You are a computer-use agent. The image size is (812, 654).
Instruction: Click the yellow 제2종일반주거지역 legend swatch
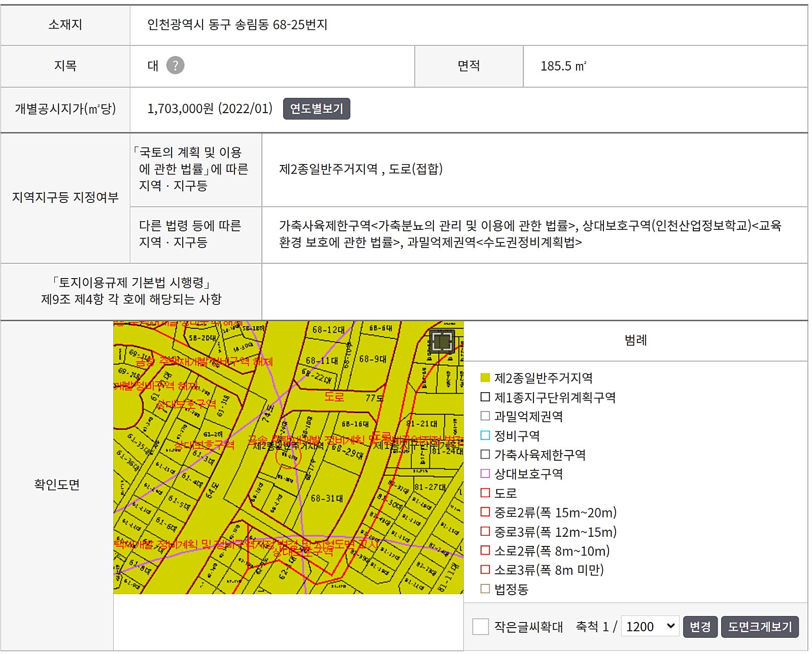coord(485,377)
